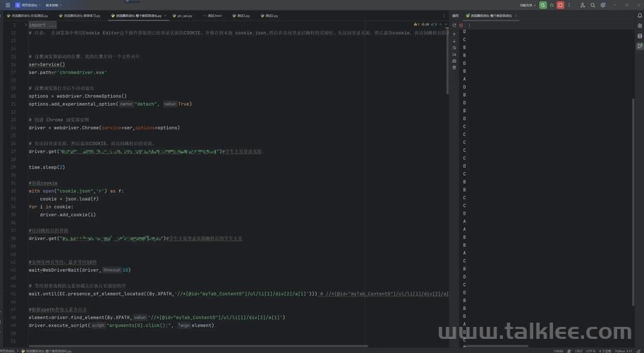Open the code with me user icon
644x353 pixels.
(583, 5)
